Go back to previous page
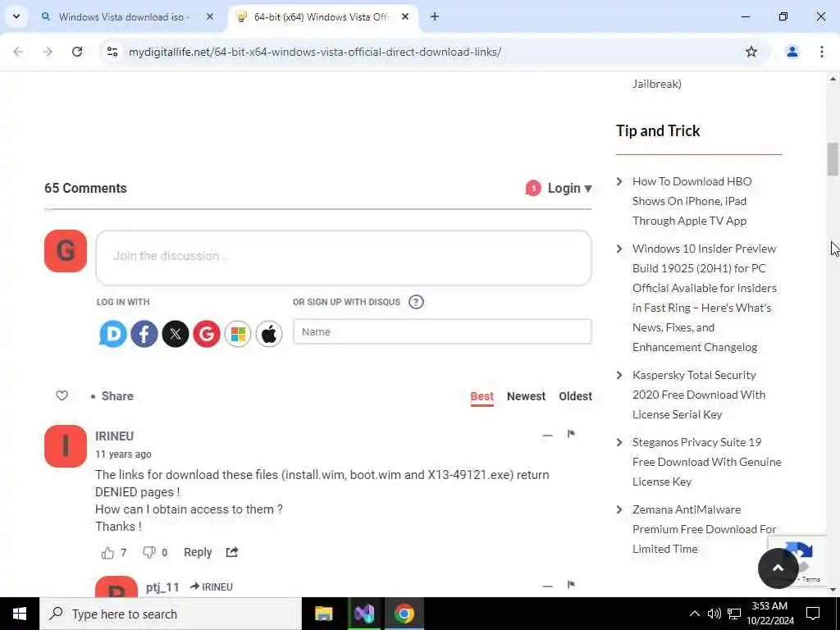 [18, 52]
